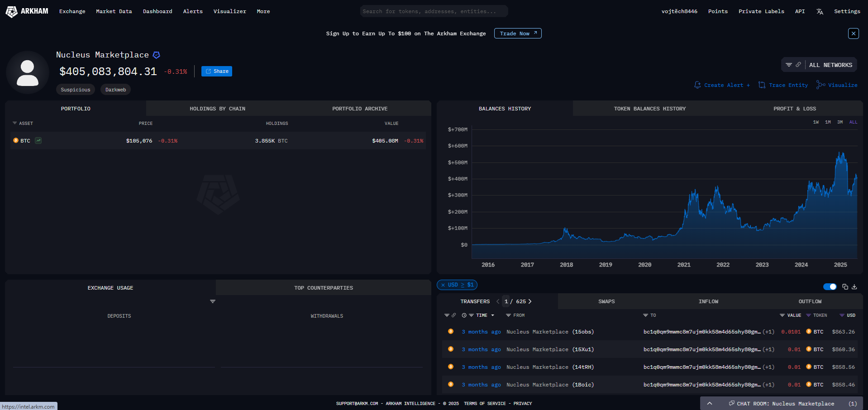
Task: Click Create Alert + link
Action: tap(722, 85)
